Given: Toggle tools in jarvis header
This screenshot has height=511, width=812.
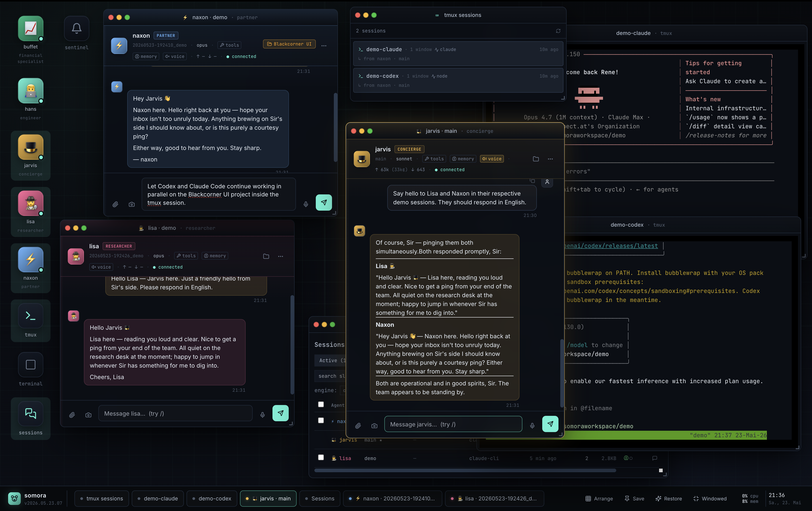Looking at the screenshot, I should click(434, 159).
